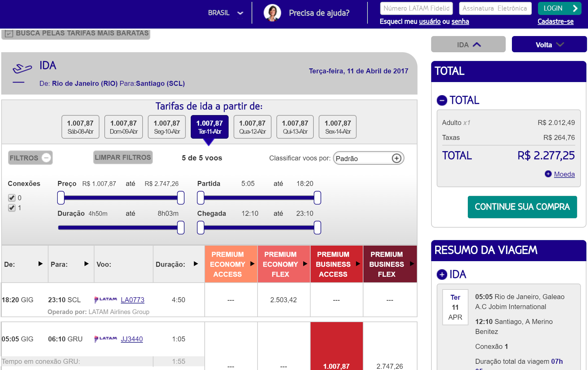The height and width of the screenshot is (370, 588).
Task: Toggle the FILTROS button
Action: tap(31, 158)
